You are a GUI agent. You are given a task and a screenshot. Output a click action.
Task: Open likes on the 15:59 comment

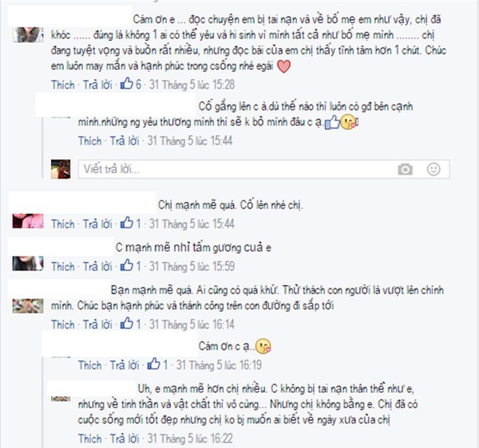pyautogui.click(x=131, y=266)
